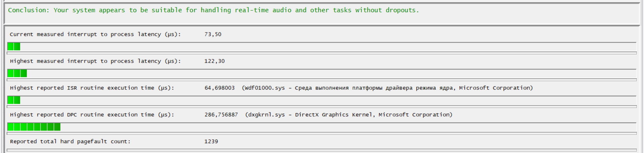This screenshot has width=644, height=153.
Task: Click the wdf01000.sys driver description
Action: coord(387,88)
